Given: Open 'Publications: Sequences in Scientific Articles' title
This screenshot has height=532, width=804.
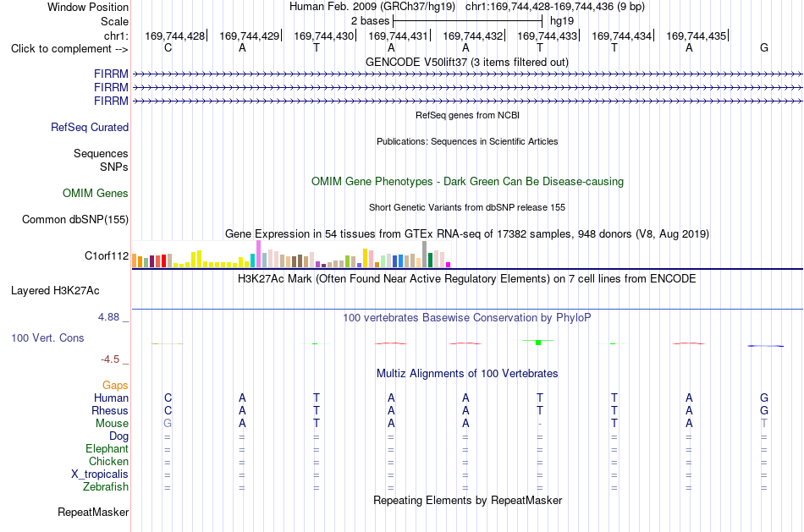Looking at the screenshot, I should pos(467,141).
